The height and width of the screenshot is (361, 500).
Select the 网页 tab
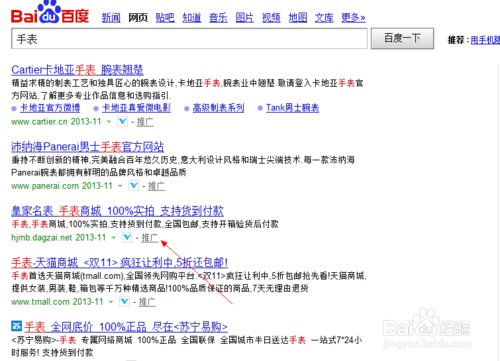point(138,17)
